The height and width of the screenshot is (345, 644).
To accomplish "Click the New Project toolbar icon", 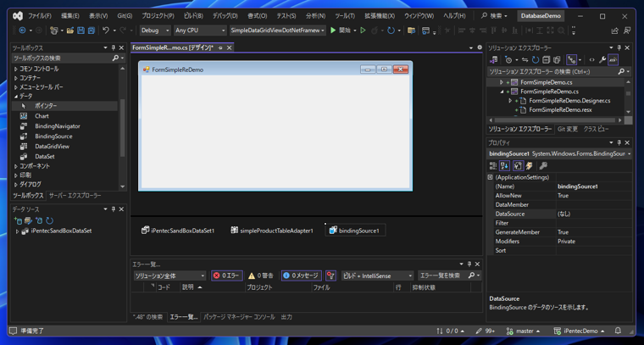I will (53, 31).
